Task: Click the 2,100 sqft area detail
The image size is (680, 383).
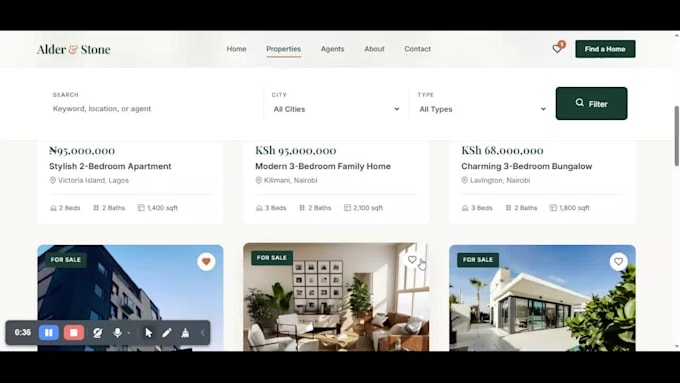Action: tap(363, 208)
